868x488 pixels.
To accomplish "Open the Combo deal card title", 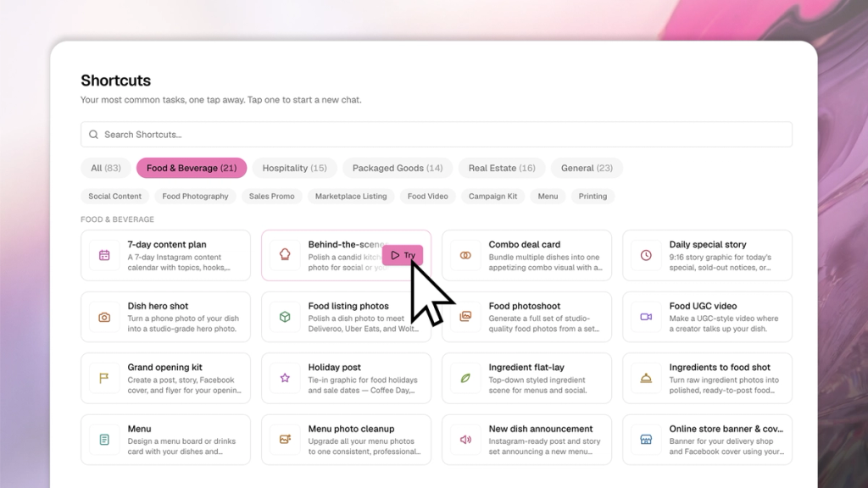I will tap(524, 245).
